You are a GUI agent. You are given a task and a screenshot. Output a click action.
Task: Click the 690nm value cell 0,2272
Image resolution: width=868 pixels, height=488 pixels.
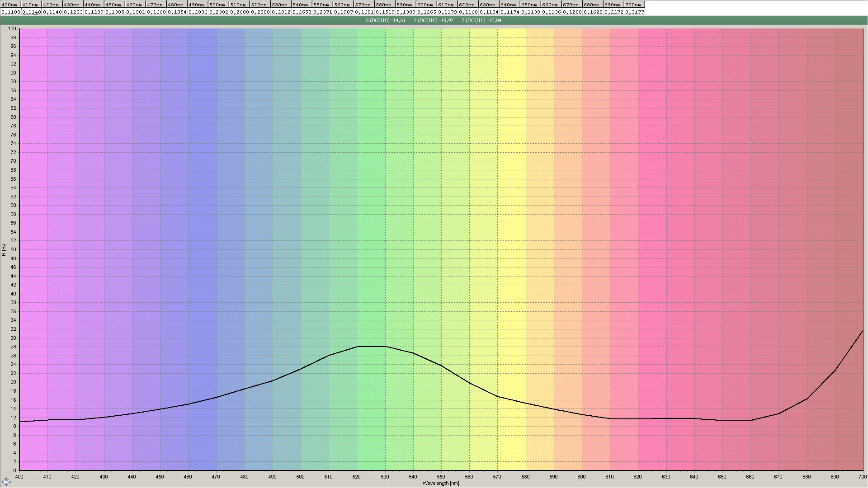(x=613, y=12)
